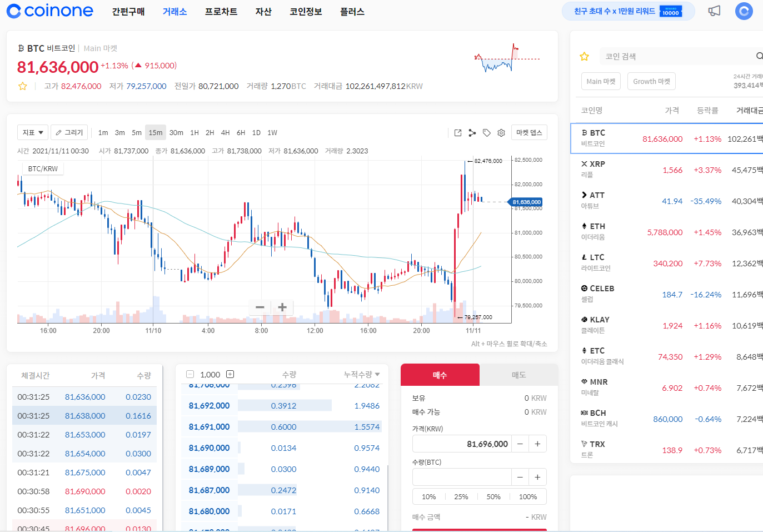Switch to the 매수 buy tab
This screenshot has width=763, height=532.
pyautogui.click(x=440, y=375)
